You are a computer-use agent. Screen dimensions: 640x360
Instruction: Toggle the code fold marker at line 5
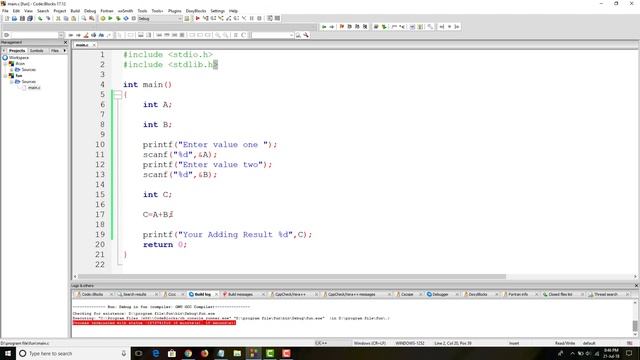(118, 95)
